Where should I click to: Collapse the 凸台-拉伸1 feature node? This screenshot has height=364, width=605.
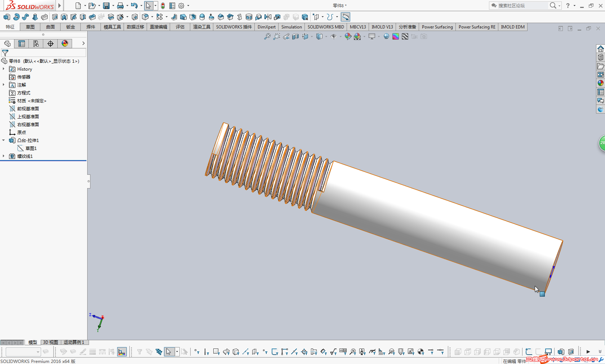4,140
